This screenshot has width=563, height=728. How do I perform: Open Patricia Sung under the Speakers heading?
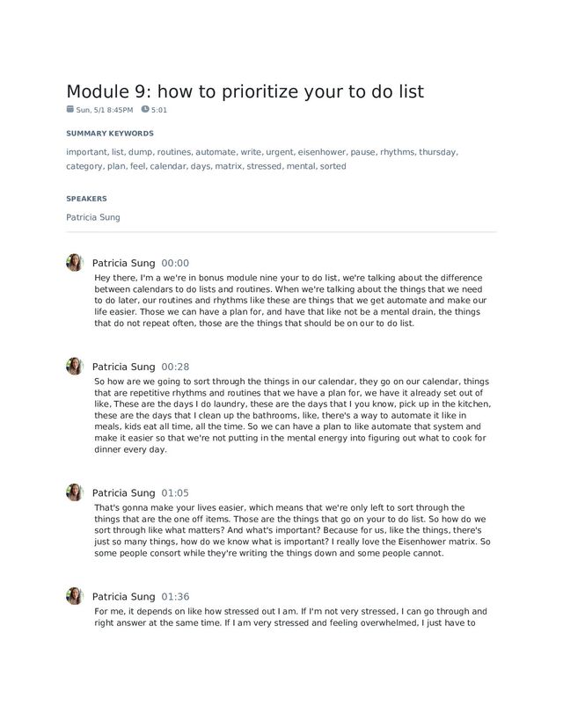pos(93,217)
